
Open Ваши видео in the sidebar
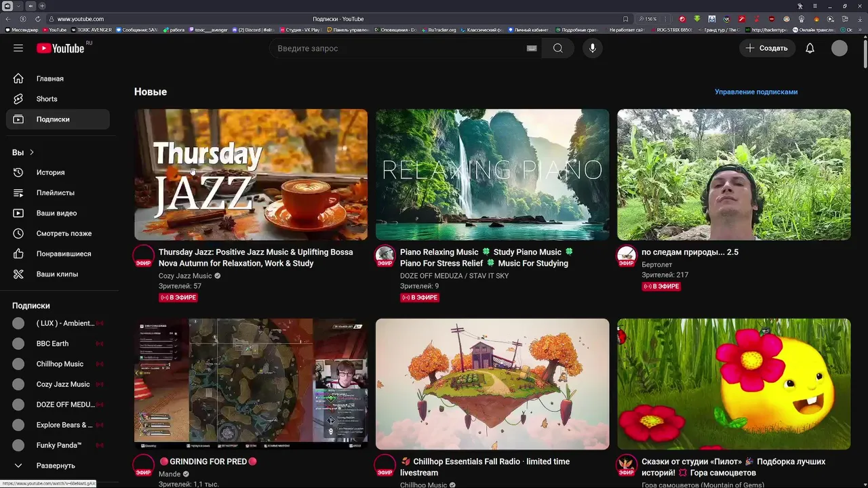click(58, 213)
